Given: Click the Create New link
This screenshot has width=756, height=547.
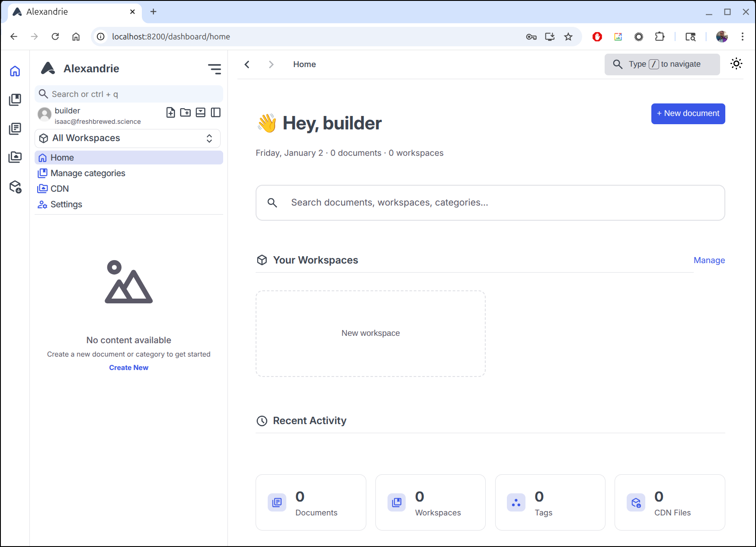Looking at the screenshot, I should coord(128,367).
